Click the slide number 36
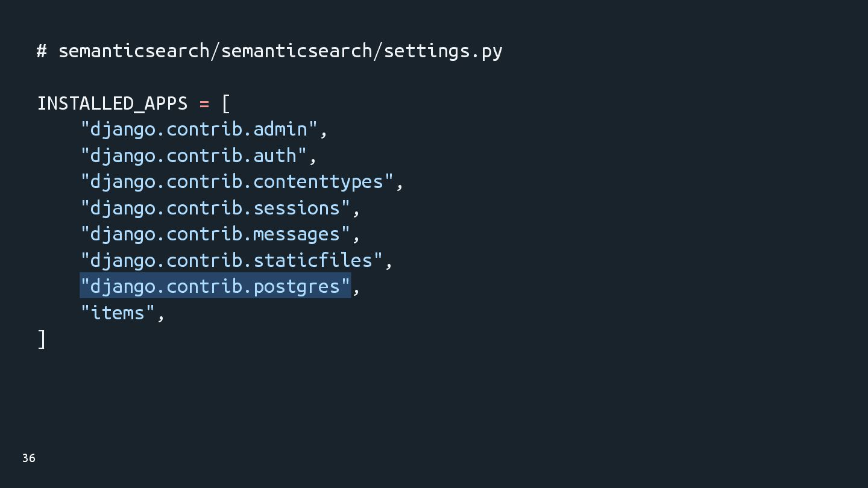 click(29, 458)
